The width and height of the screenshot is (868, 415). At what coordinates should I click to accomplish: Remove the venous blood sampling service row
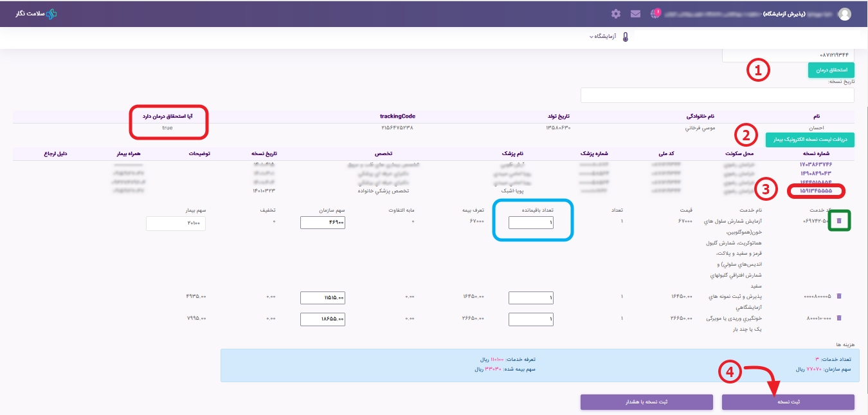pos(838,318)
